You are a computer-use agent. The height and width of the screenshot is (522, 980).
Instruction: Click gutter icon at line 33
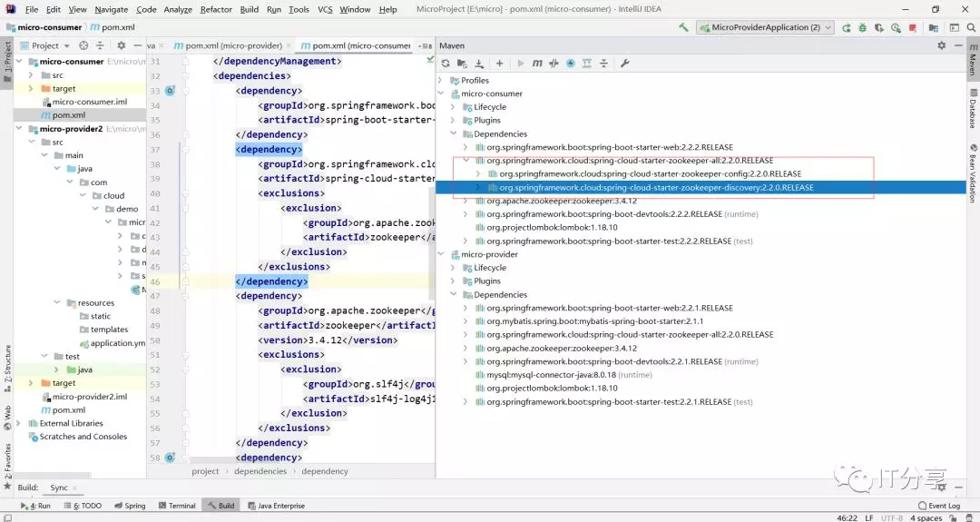tap(170, 91)
